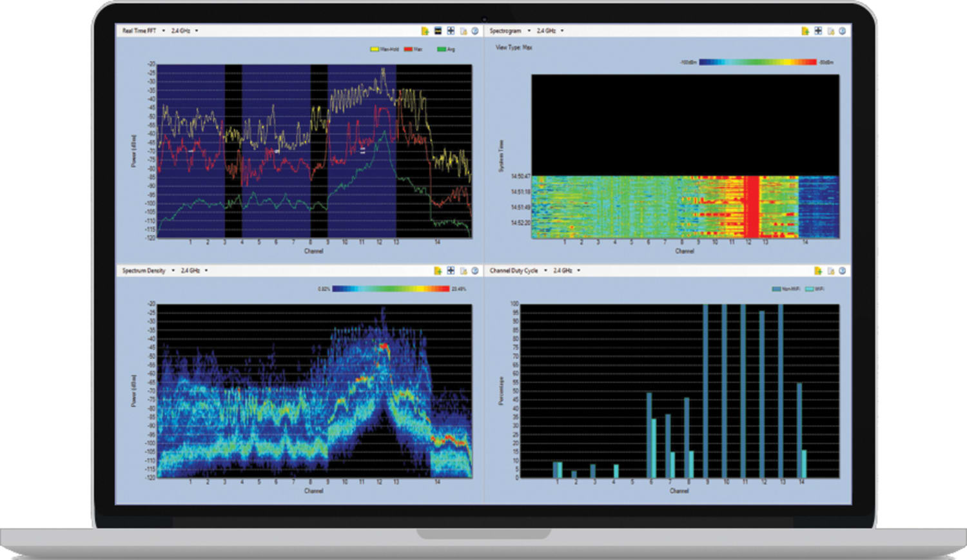Click the channel 6 Non-WiFi duty cycle bar

point(649,436)
